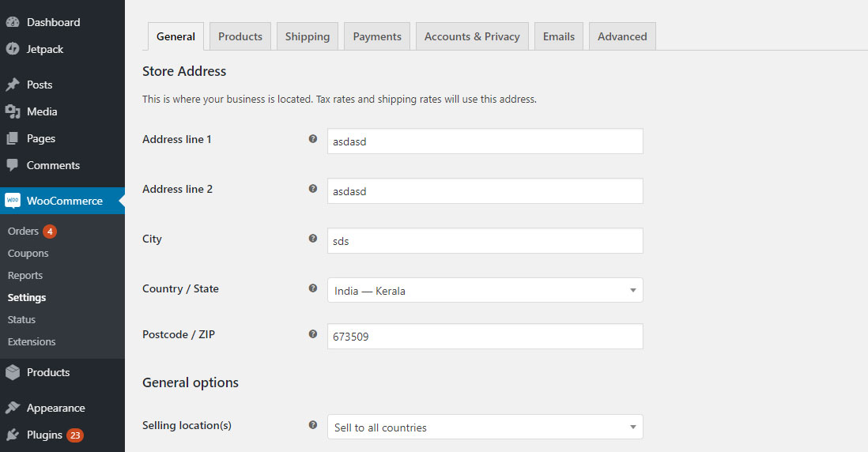Screen dimensions: 868x452
Task: Click the Jetpack logo icon
Action: point(12,49)
